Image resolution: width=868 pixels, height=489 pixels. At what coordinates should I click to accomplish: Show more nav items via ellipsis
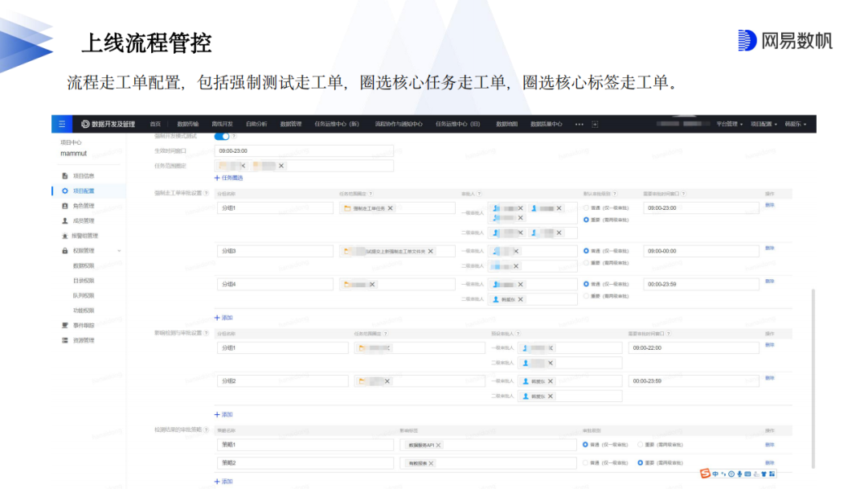click(x=579, y=124)
